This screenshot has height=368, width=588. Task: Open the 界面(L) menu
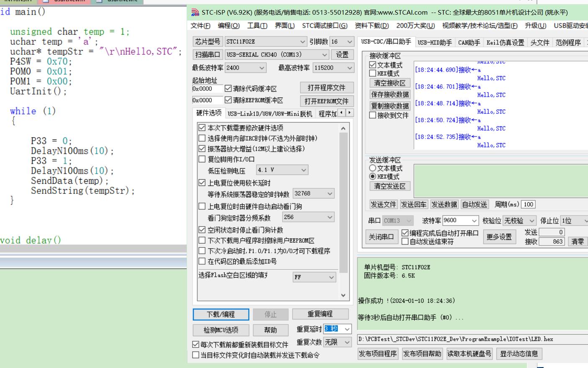pyautogui.click(x=285, y=26)
